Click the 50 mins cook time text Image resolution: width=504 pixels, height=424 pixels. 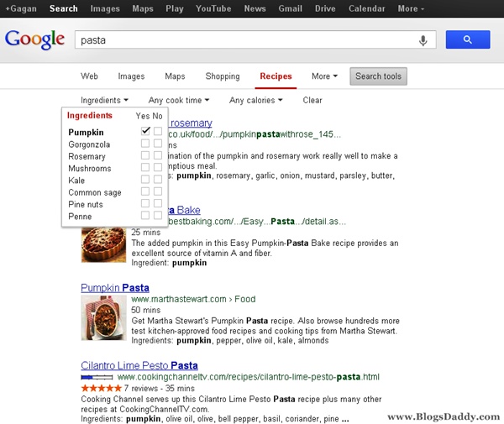tap(145, 310)
